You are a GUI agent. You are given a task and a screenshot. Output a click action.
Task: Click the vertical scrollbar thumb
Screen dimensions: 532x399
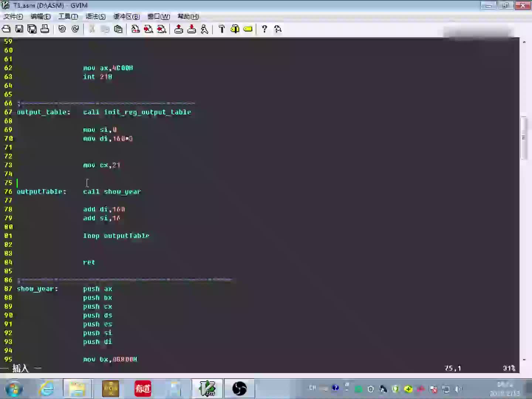tap(524, 137)
